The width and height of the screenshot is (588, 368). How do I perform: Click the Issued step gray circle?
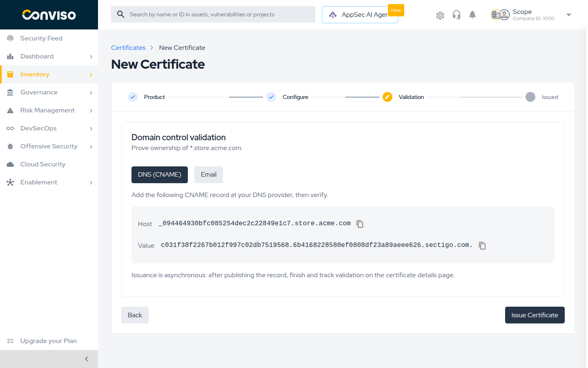[x=530, y=97]
